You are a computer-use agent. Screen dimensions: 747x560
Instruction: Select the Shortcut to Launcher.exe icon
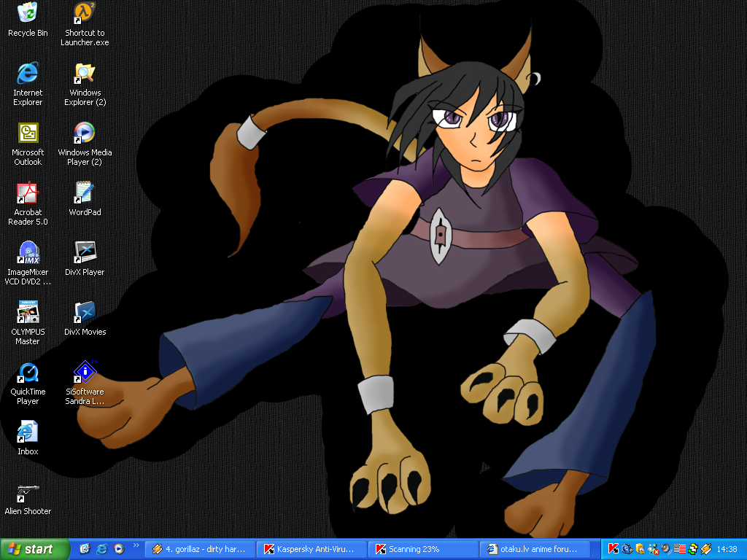click(x=85, y=24)
